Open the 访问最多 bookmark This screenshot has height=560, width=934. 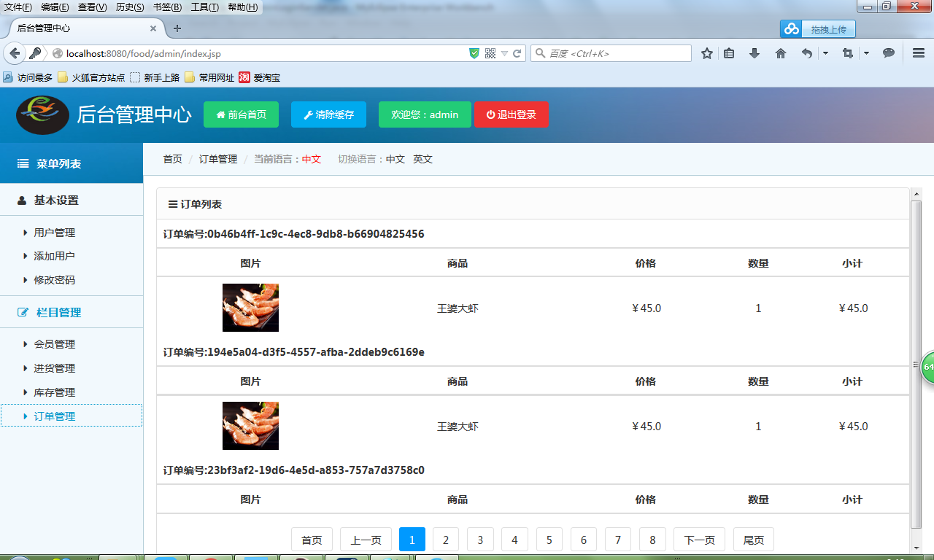(x=28, y=77)
